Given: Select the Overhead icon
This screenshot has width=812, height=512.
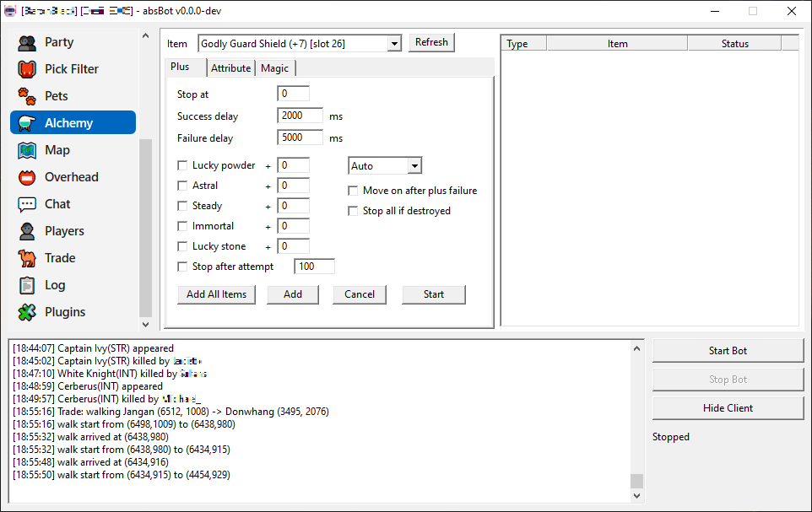Looking at the screenshot, I should [x=27, y=177].
